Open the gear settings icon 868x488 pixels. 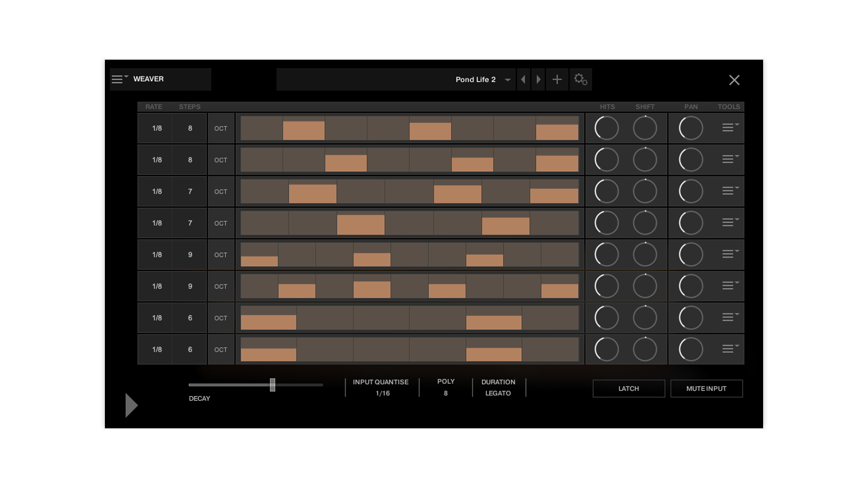coord(580,80)
